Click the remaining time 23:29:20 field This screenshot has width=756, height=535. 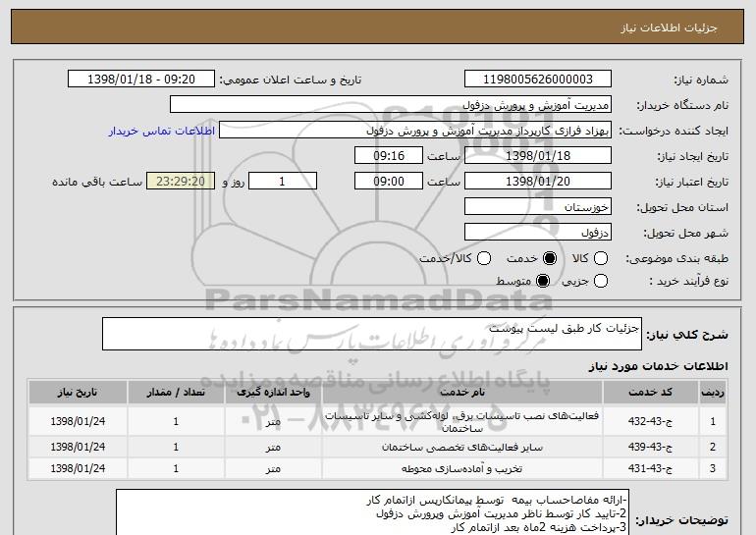(181, 182)
